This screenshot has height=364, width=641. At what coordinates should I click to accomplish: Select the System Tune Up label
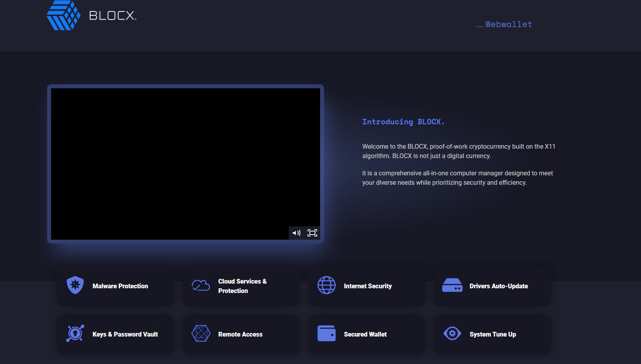point(493,334)
